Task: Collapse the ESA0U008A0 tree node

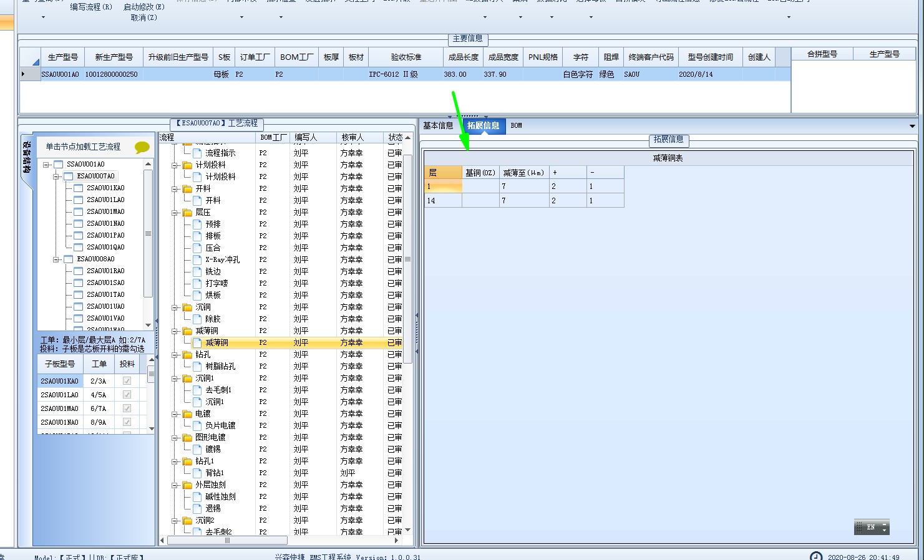Action: [56, 259]
